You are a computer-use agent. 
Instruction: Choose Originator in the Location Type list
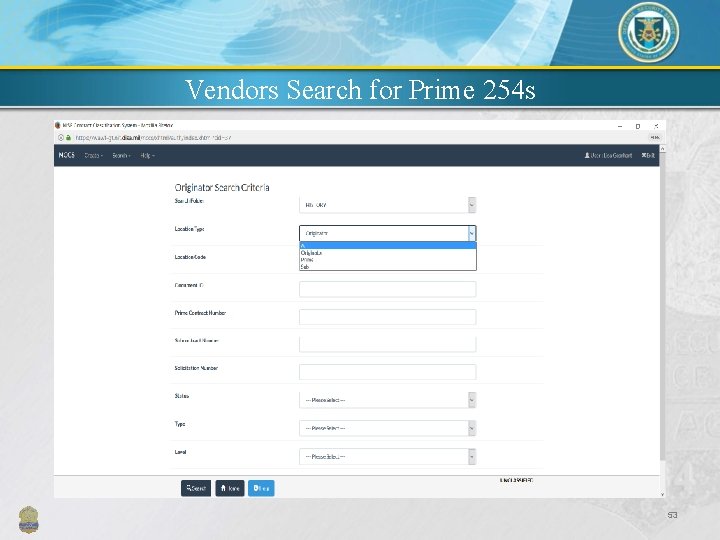click(x=388, y=253)
